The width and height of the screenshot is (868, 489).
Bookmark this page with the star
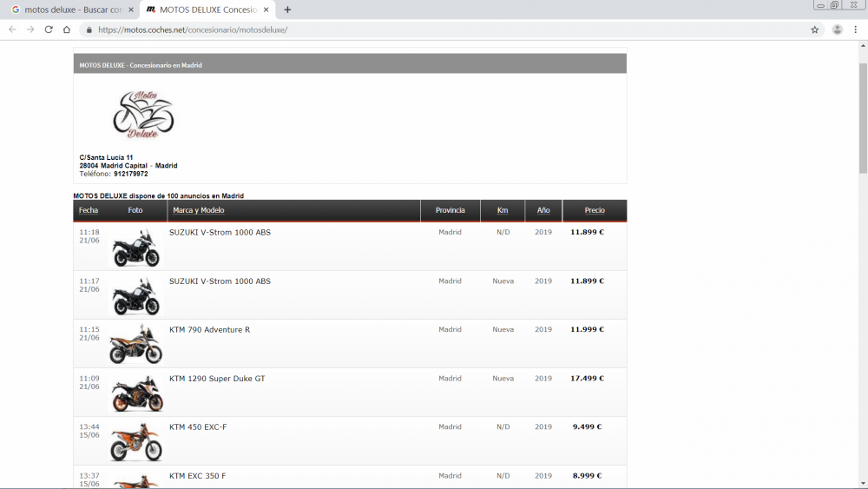[814, 30]
